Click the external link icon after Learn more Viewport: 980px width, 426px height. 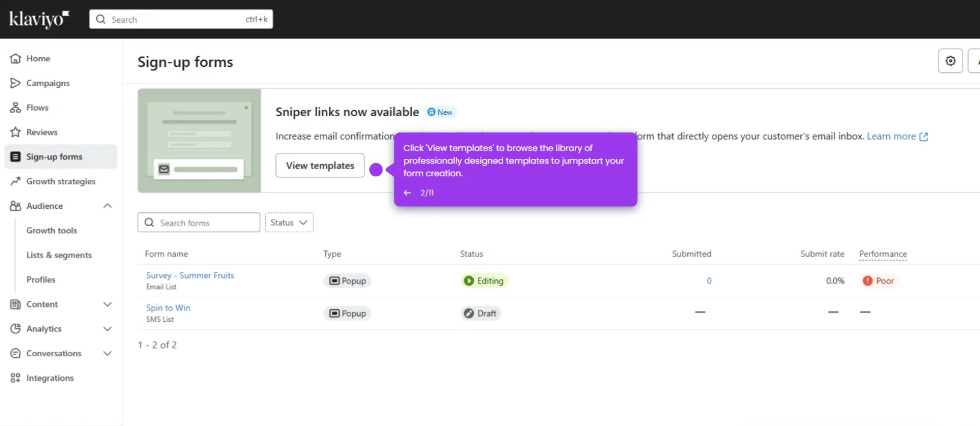click(x=924, y=137)
